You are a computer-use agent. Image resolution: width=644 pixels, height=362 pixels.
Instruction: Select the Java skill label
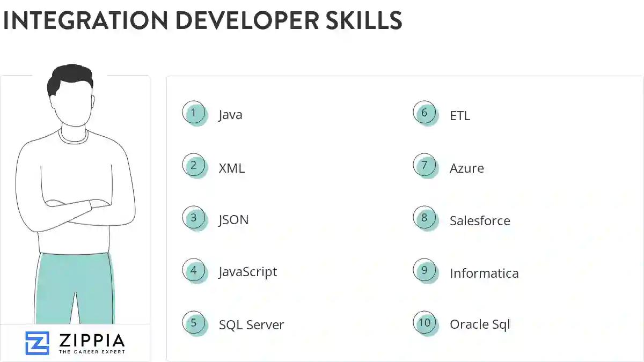230,114
